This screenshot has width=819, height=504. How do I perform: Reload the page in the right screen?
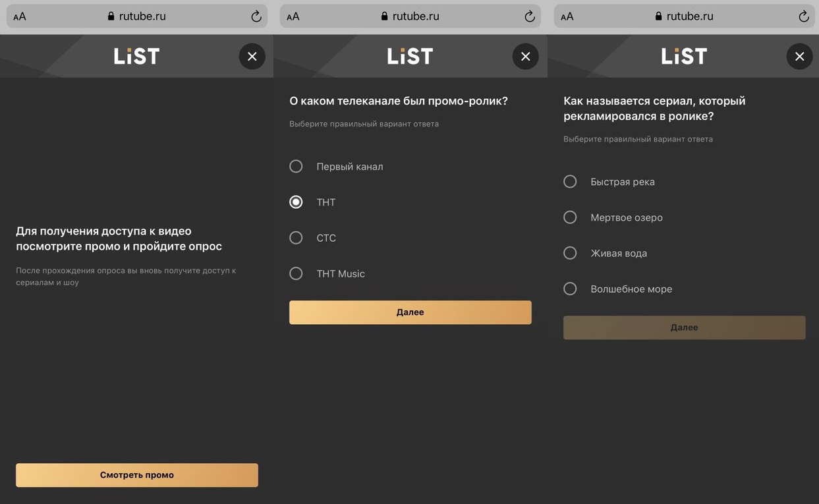[x=804, y=16]
